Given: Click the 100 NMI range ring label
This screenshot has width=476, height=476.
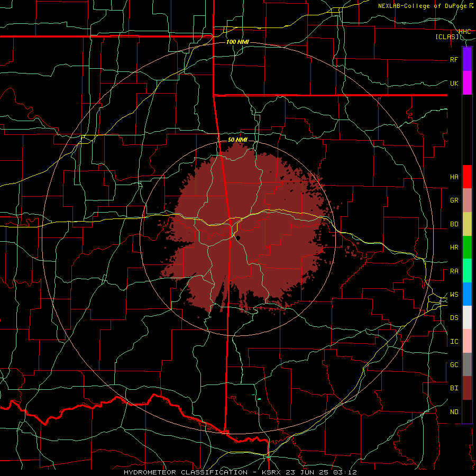Looking at the screenshot, I should [237, 42].
